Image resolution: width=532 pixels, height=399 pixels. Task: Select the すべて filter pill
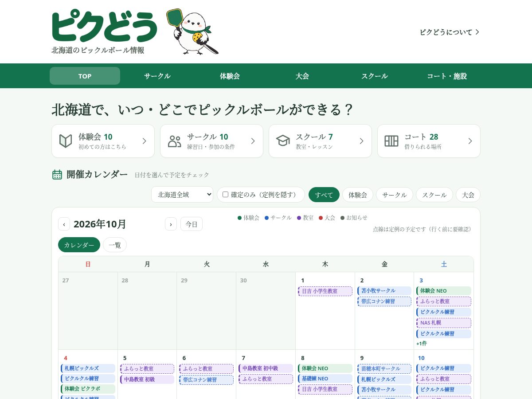(324, 195)
